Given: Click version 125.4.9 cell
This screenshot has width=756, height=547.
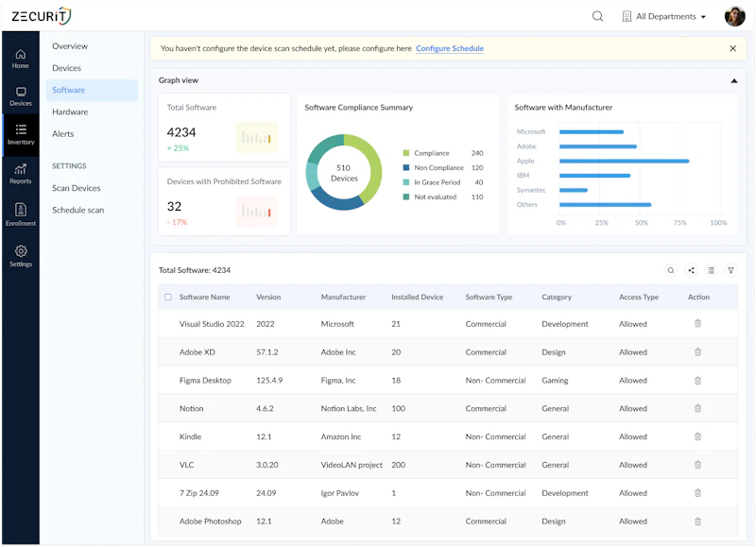Looking at the screenshot, I should [x=269, y=380].
